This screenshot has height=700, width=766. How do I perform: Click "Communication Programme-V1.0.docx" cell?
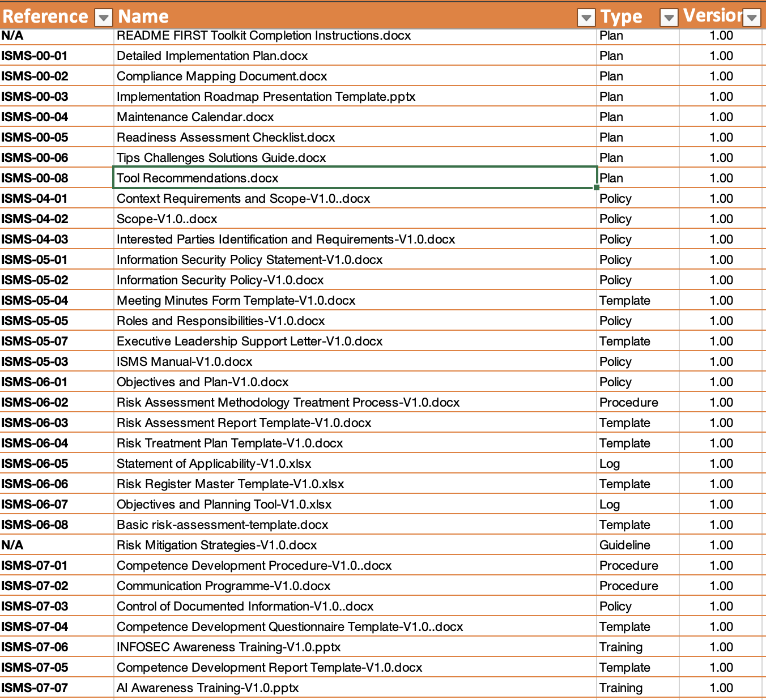(355, 586)
